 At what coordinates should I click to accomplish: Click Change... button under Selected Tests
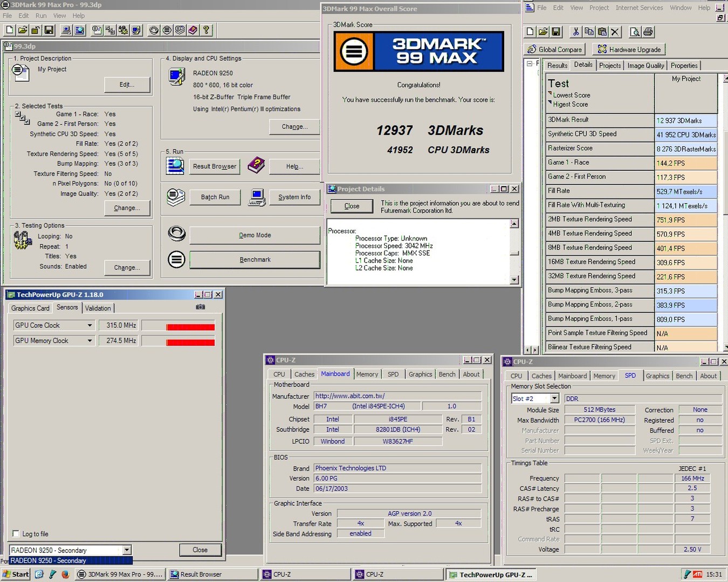coord(127,208)
